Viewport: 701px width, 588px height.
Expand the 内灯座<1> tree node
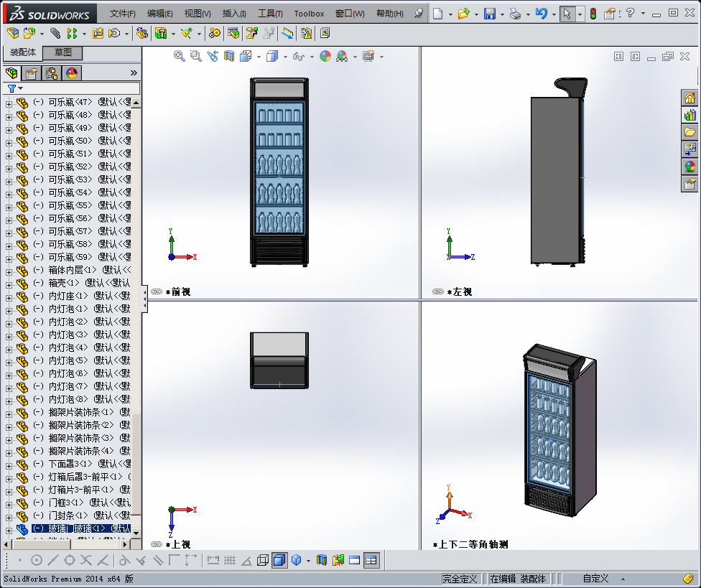(9, 297)
